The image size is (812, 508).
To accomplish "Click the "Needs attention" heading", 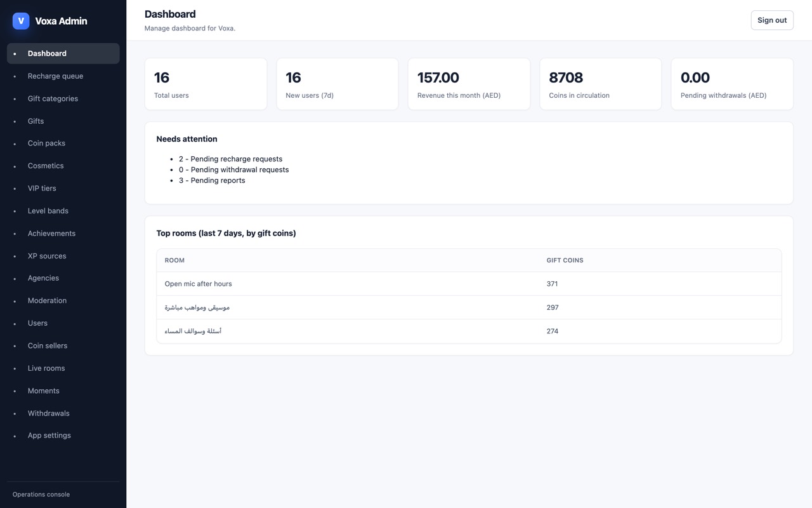I will 187,139.
